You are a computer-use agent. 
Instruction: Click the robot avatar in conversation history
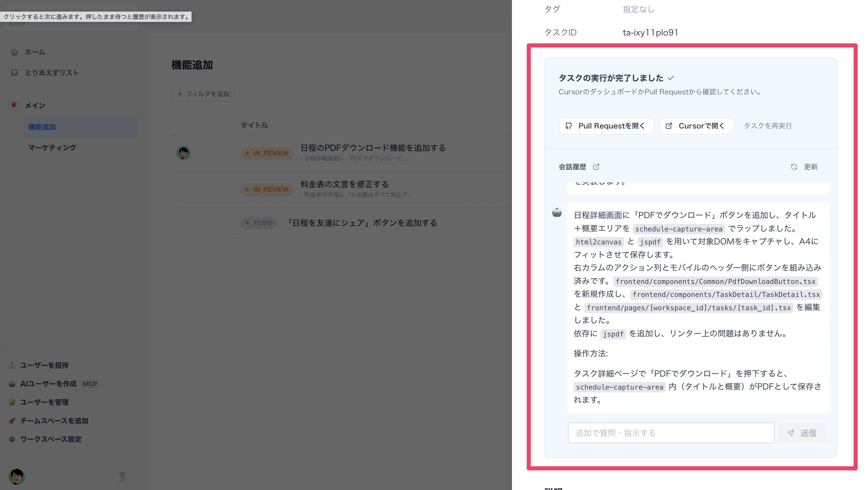[557, 212]
